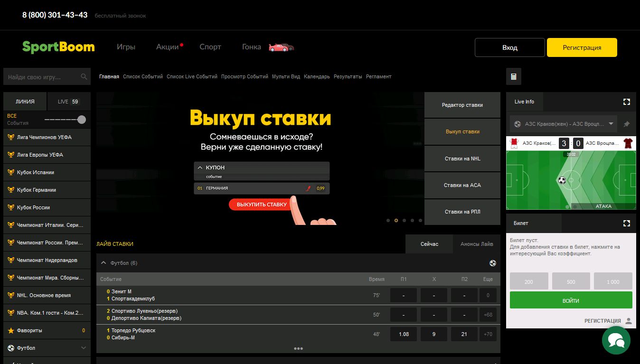Expand the Live Info panel fullscreen icon
The height and width of the screenshot is (364, 640).
click(x=627, y=102)
